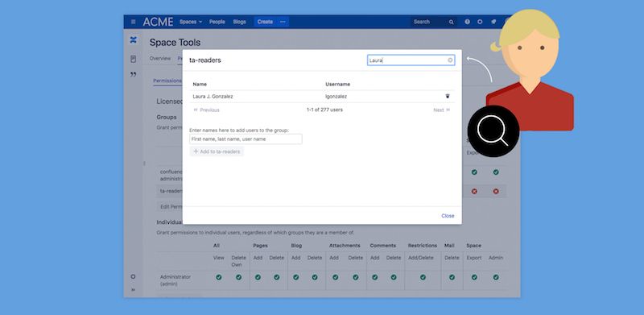Expand sidebar with double chevron
Viewport: 644px width, 315px height.
(133, 289)
